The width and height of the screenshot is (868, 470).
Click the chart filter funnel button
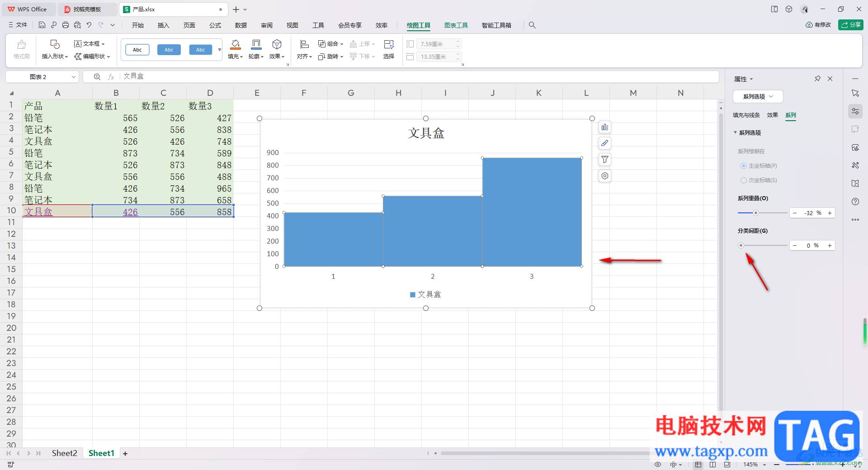coord(605,160)
